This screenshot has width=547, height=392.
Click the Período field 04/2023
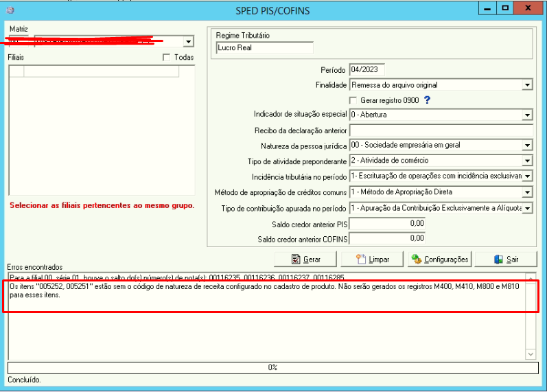(366, 69)
